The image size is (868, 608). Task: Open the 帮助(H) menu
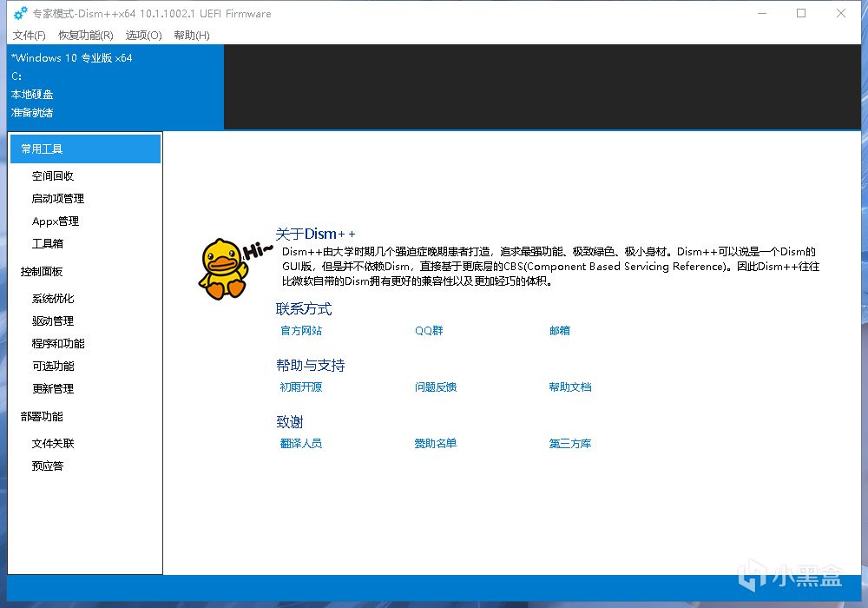(192, 36)
